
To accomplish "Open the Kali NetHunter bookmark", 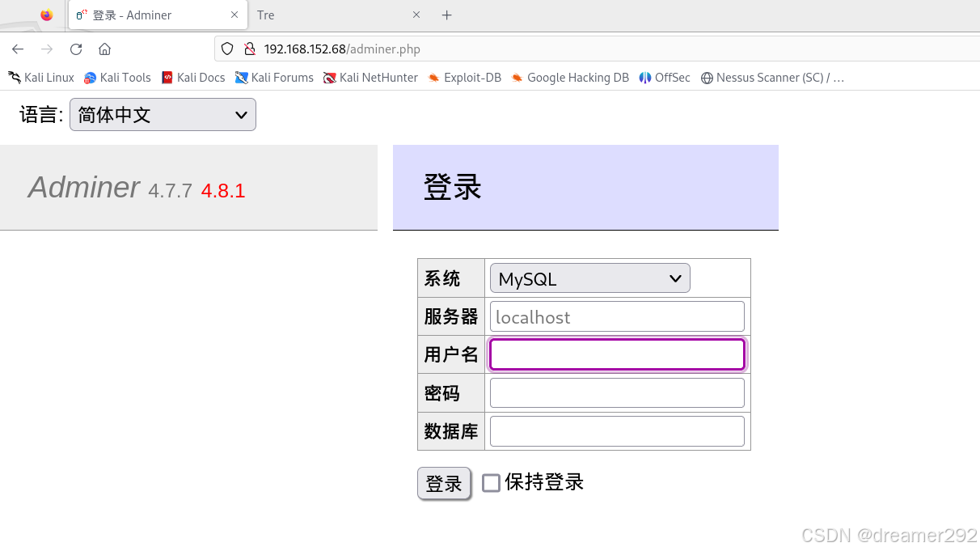I will [370, 78].
